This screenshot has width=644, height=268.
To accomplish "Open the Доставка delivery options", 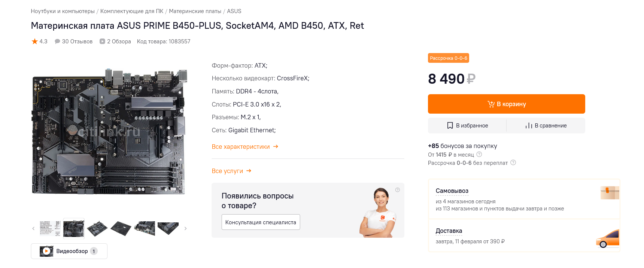I will [x=449, y=231].
